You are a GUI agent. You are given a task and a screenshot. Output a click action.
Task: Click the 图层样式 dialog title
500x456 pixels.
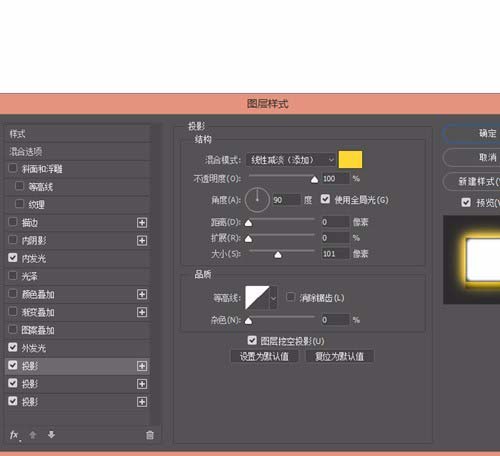[x=267, y=104]
